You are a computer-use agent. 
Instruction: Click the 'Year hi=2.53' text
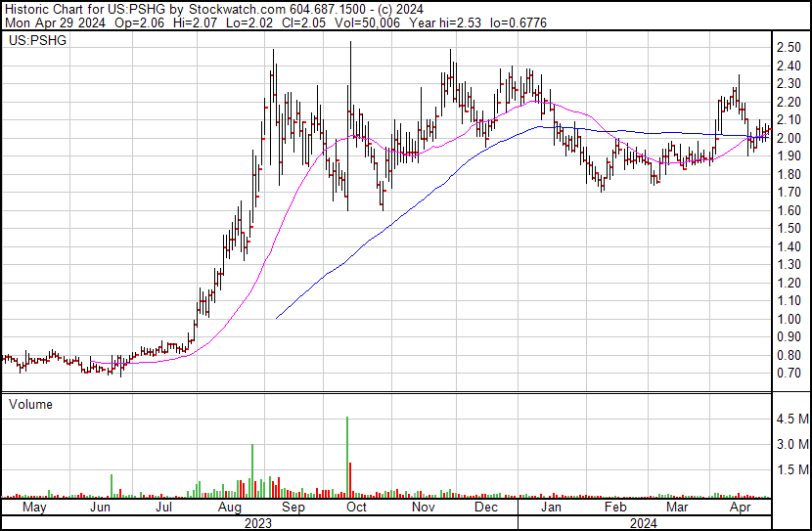pos(445,22)
